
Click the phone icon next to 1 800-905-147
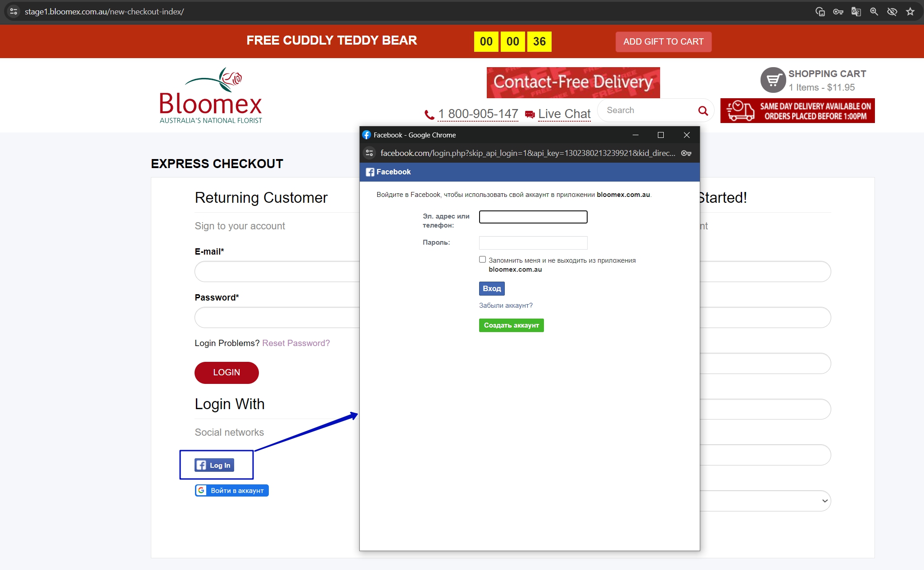click(x=429, y=115)
